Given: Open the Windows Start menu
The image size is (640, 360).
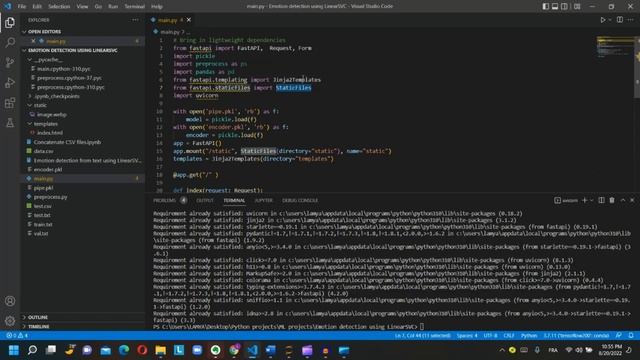Looking at the screenshot, I should point(14,350).
